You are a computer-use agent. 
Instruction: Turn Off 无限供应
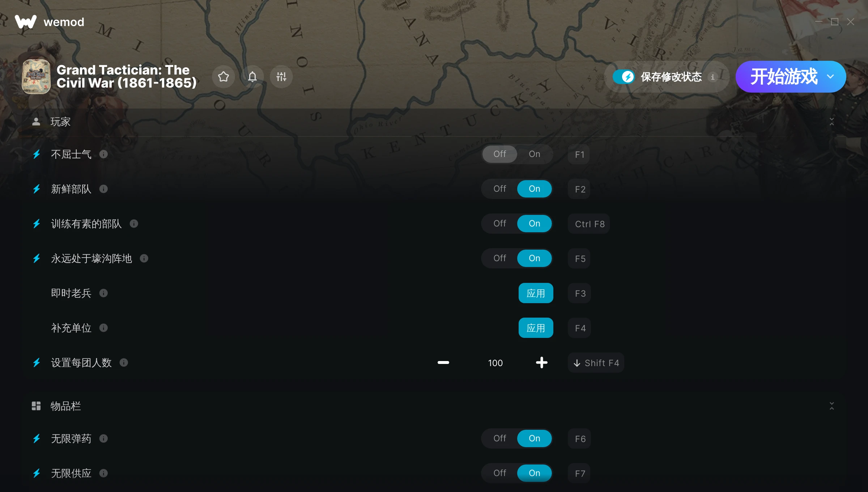click(500, 473)
